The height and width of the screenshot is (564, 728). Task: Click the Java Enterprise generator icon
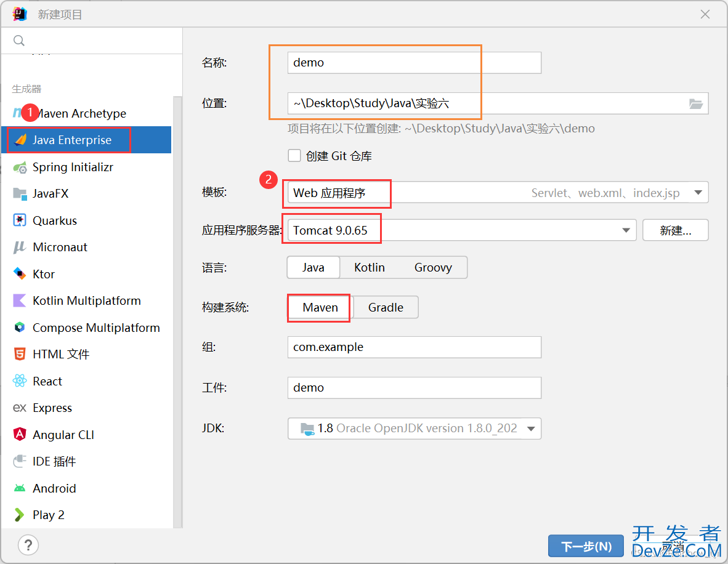pos(20,140)
